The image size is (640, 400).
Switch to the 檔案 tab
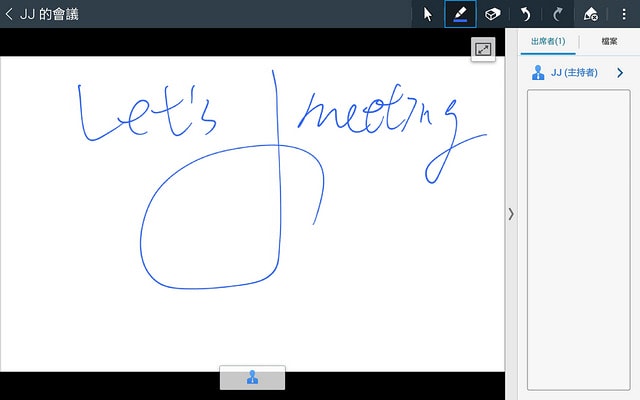608,41
